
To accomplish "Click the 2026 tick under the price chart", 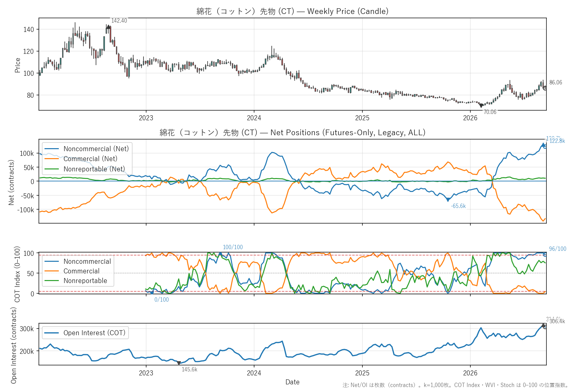I will click(x=470, y=118).
